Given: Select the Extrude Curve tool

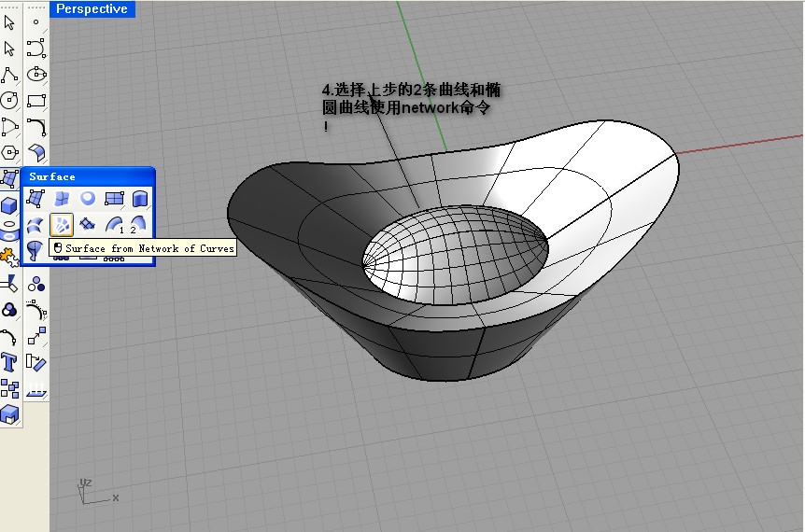Looking at the screenshot, I should point(140,199).
